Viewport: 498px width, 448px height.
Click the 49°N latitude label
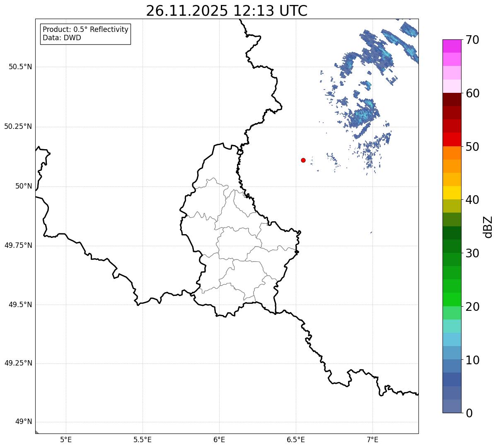tap(24, 421)
